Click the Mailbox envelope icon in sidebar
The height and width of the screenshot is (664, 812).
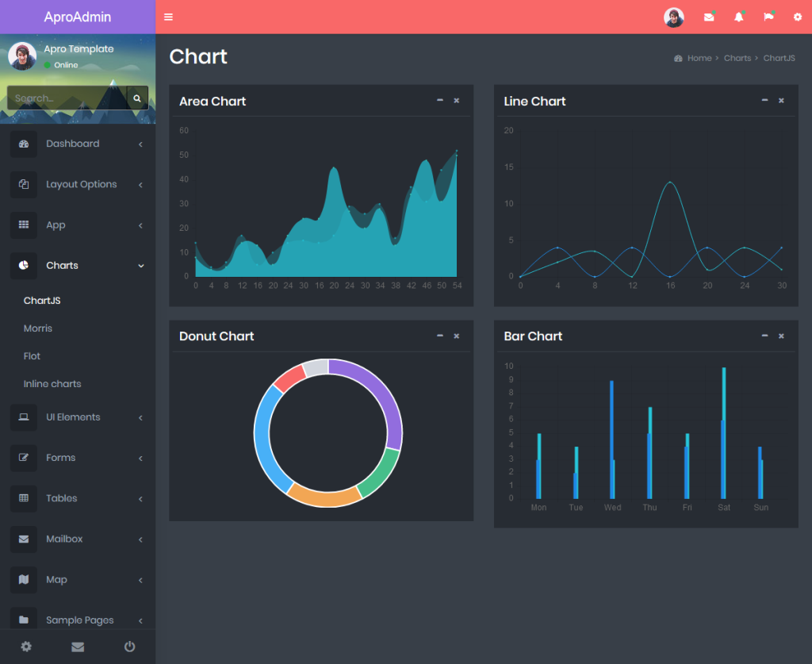click(x=24, y=539)
